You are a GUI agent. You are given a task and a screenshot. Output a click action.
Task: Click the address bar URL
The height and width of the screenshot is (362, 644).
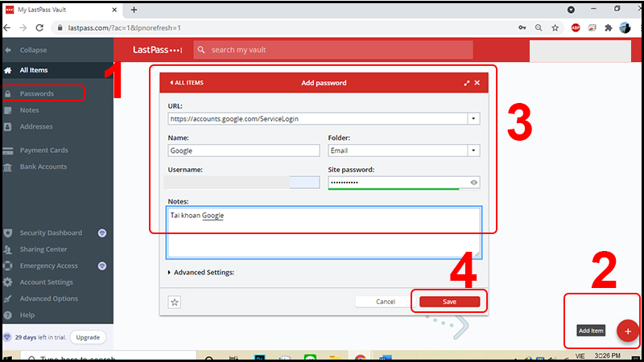click(125, 28)
